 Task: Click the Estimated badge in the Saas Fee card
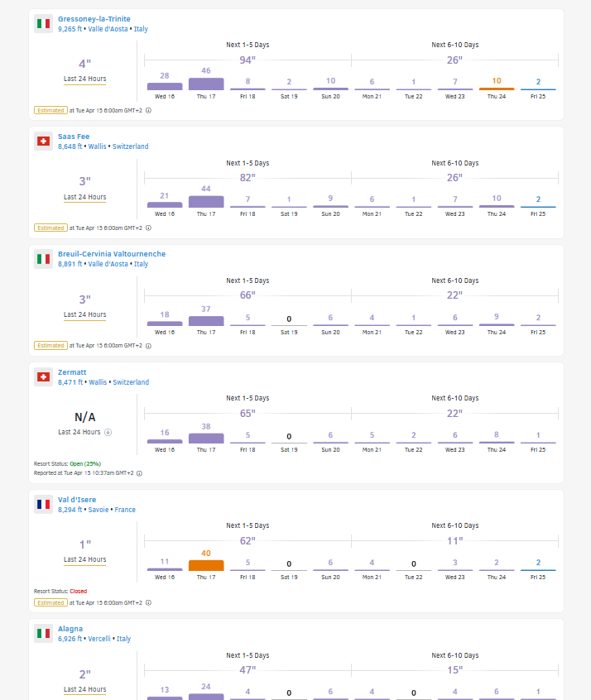[50, 228]
